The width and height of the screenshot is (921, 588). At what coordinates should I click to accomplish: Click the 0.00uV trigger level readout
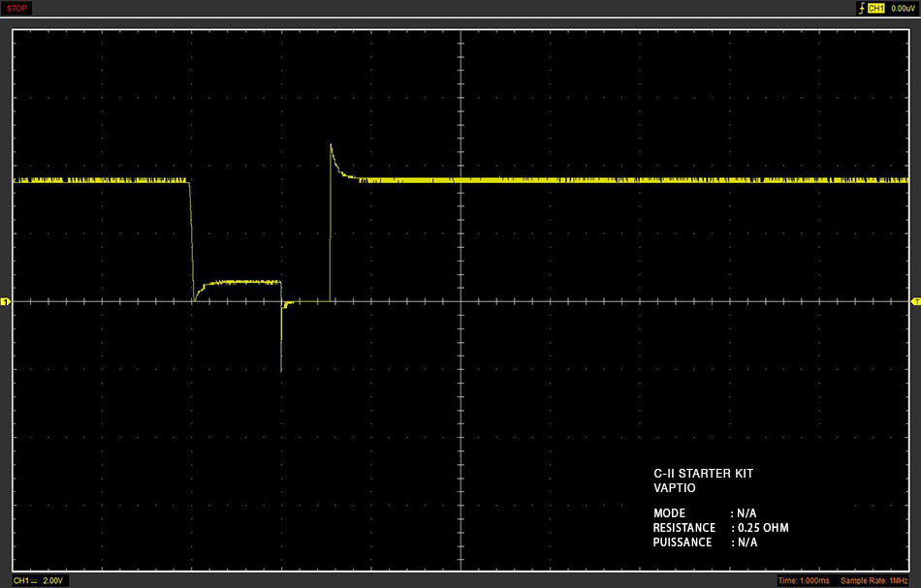click(903, 8)
